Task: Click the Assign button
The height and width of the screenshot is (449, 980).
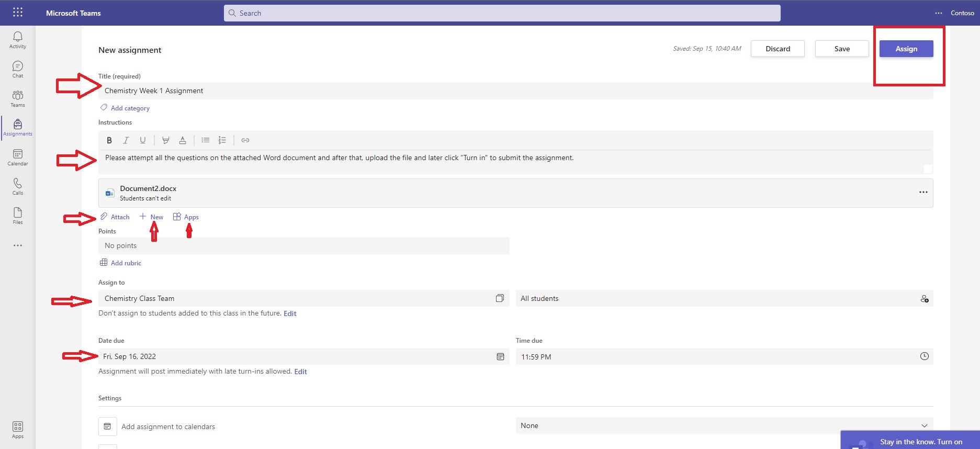Action: (x=906, y=49)
